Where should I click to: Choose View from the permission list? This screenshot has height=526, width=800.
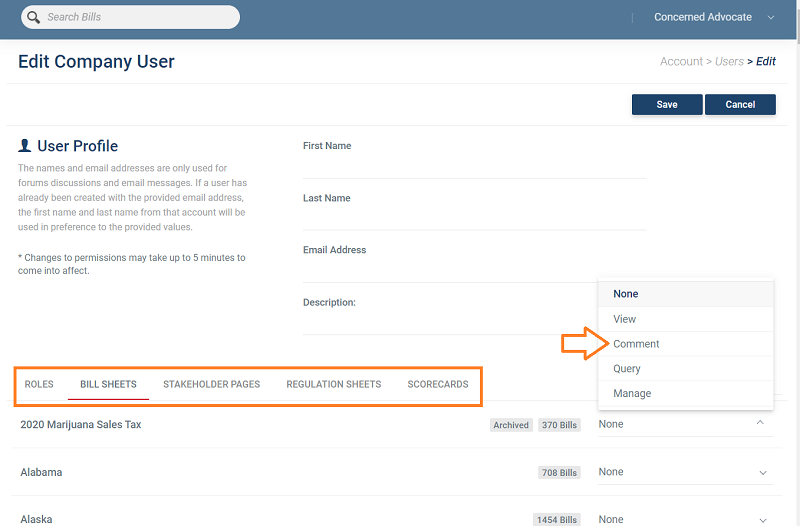[625, 319]
